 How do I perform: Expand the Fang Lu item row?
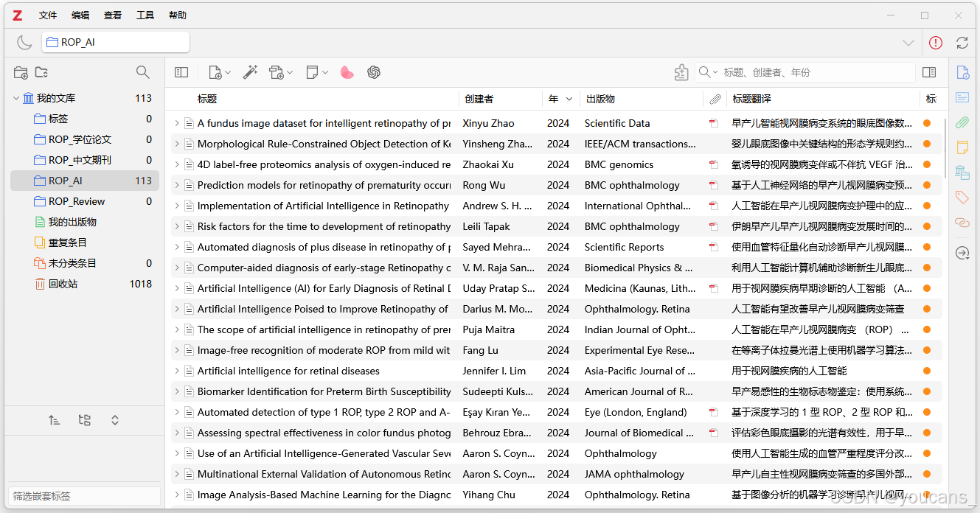[177, 350]
